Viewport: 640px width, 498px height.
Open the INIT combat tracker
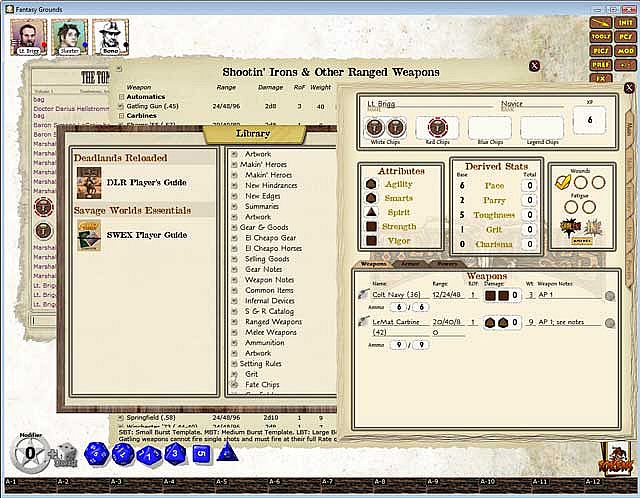625,23
